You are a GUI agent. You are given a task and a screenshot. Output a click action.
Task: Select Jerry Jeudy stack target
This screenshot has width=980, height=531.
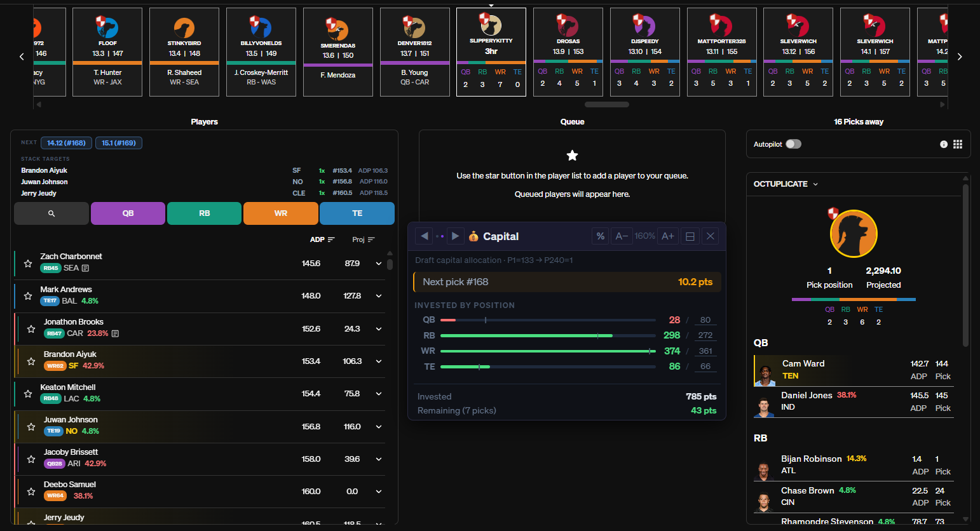tap(204, 193)
